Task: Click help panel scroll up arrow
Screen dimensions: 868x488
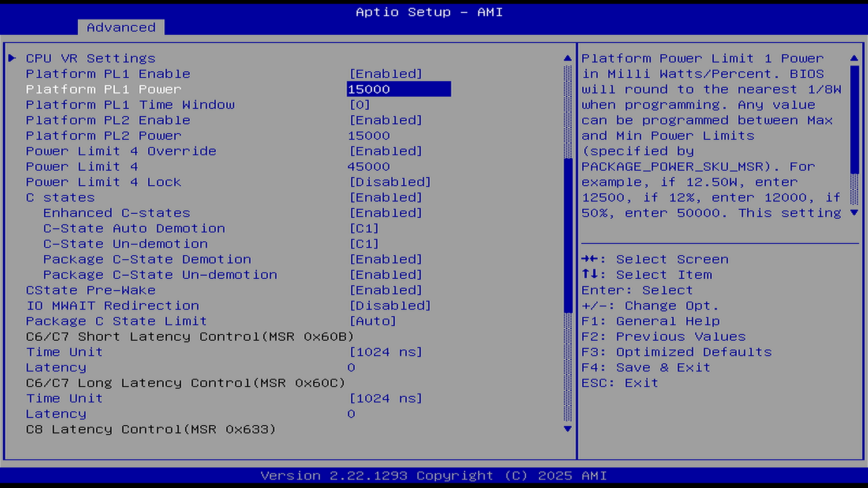Action: (x=854, y=58)
